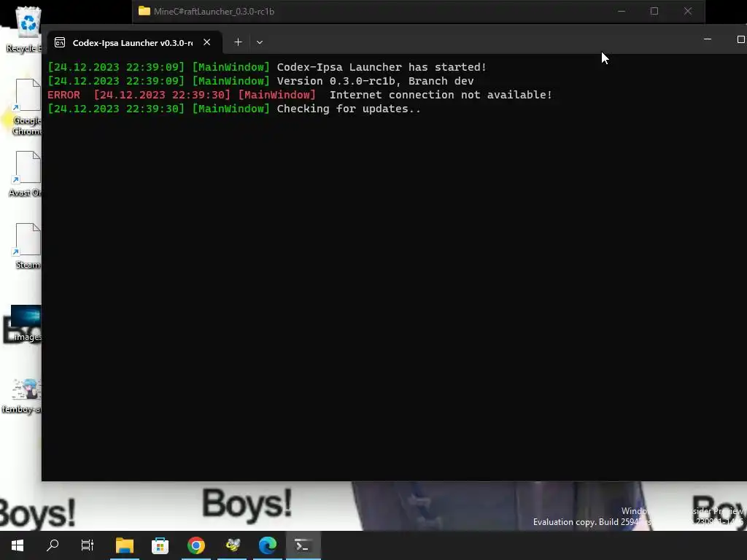Launch Microsoft Edge from the taskbar
Viewport: 747px width, 560px height.
(x=268, y=545)
